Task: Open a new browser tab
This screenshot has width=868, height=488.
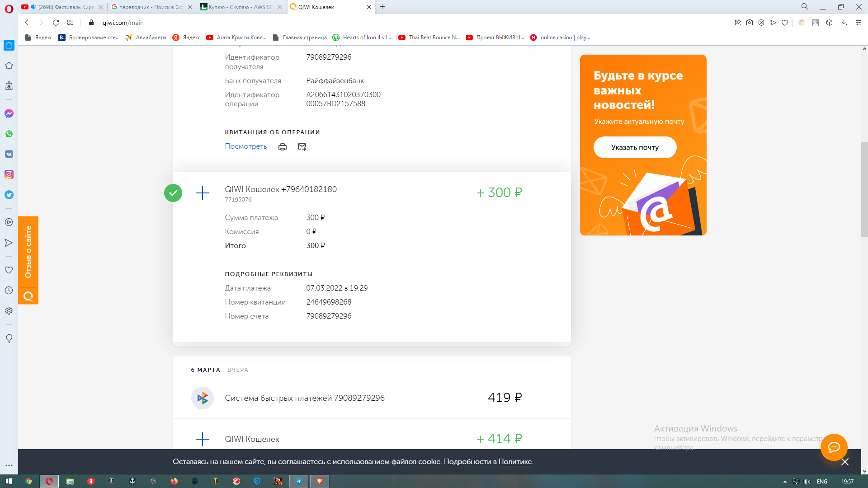Action: [382, 7]
